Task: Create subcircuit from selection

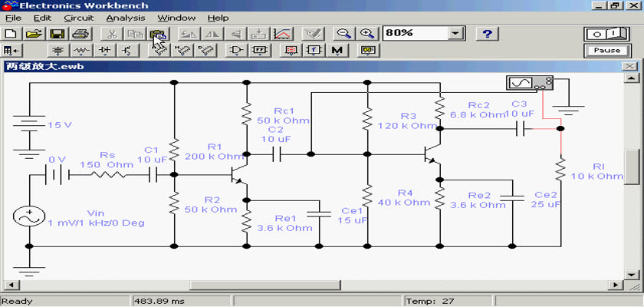Action: [x=259, y=33]
